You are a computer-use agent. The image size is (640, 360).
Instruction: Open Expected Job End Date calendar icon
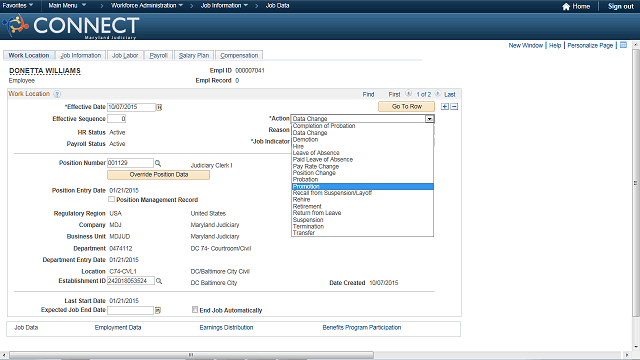158,311
